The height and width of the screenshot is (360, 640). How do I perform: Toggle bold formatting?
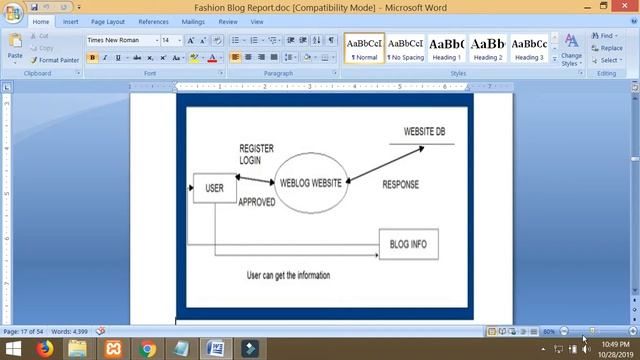point(92,58)
